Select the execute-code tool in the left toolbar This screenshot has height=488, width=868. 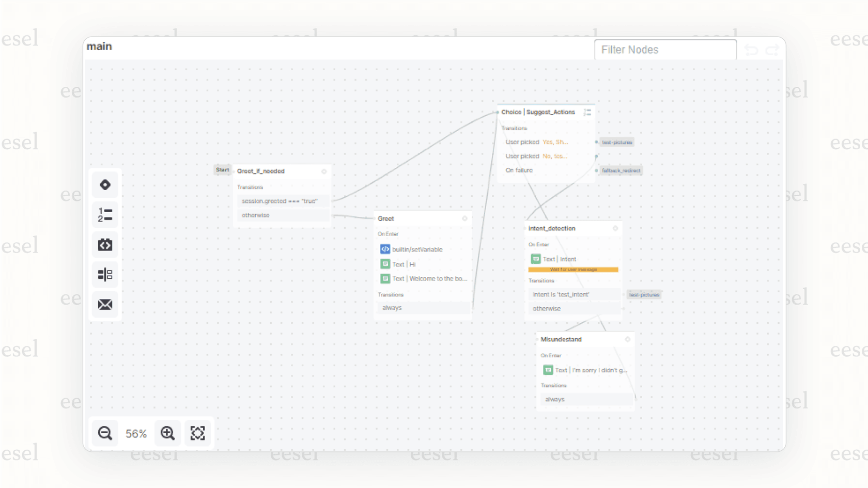tap(105, 244)
